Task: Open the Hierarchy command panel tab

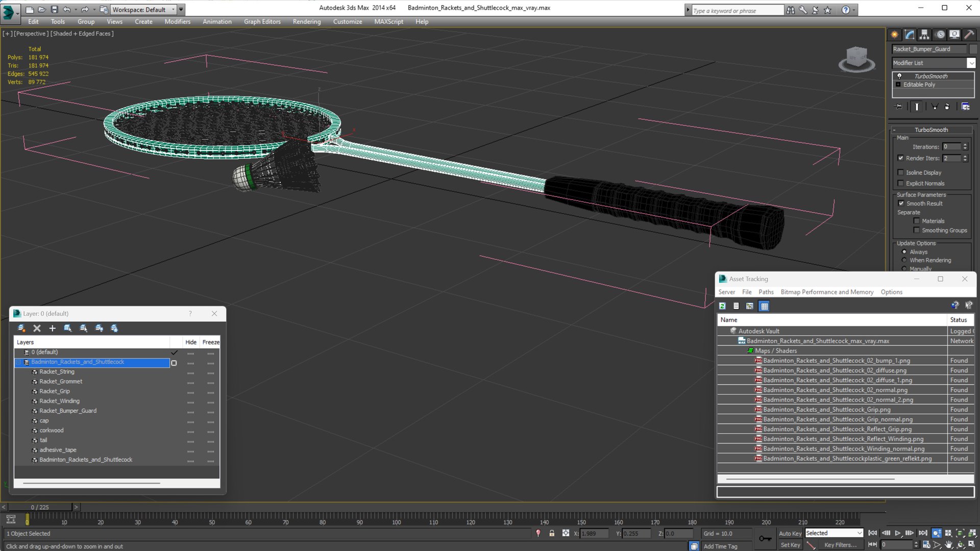Action: (x=924, y=35)
